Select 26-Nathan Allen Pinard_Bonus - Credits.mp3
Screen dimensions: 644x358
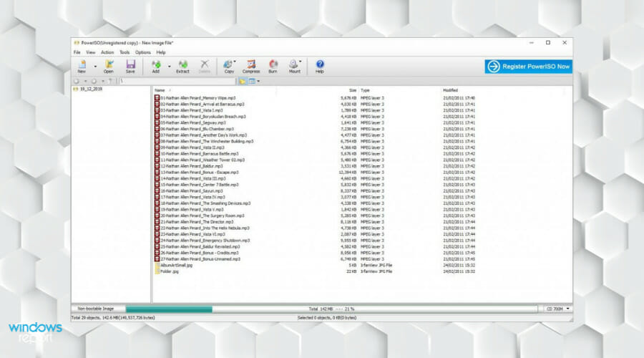point(199,253)
